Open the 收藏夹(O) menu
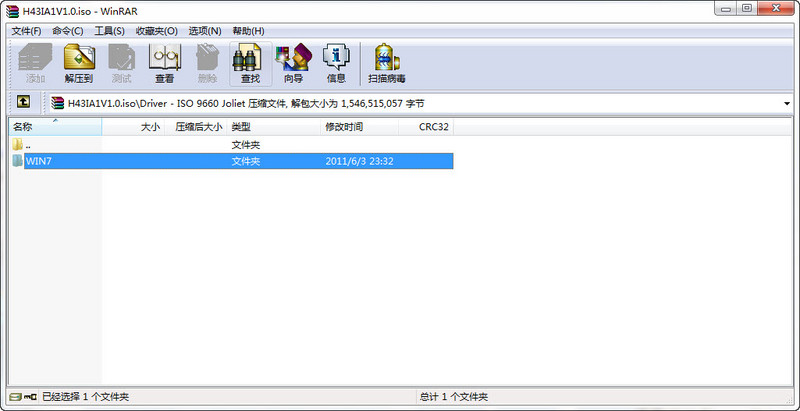This screenshot has height=411, width=800. pyautogui.click(x=157, y=31)
